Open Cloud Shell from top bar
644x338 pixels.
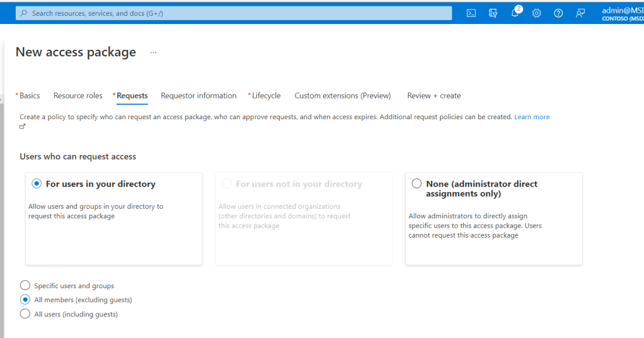(x=471, y=13)
